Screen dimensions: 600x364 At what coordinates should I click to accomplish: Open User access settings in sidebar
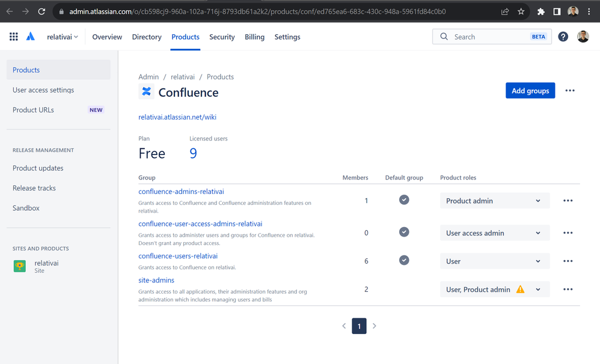(x=58, y=90)
